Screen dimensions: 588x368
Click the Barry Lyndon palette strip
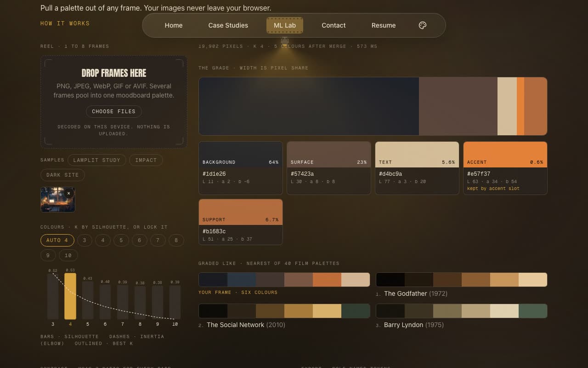click(462, 311)
